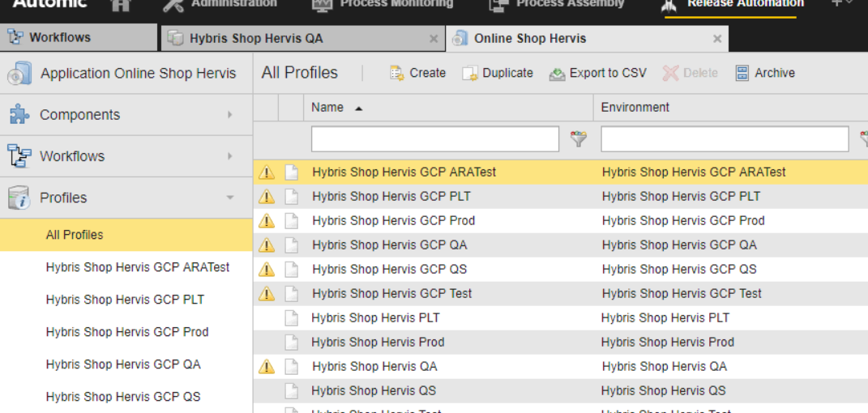
Task: Click the Create profile icon
Action: click(x=397, y=73)
